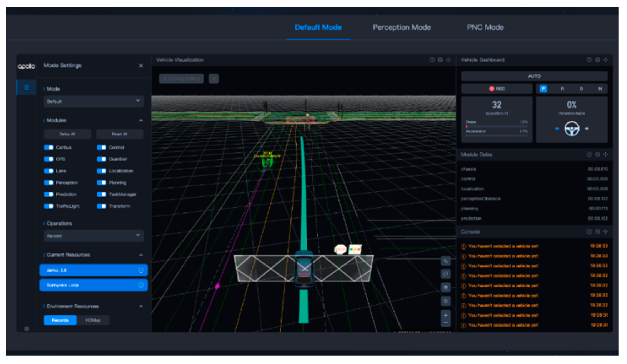Toggle the Canbus module switch
627x364 pixels.
[49, 147]
